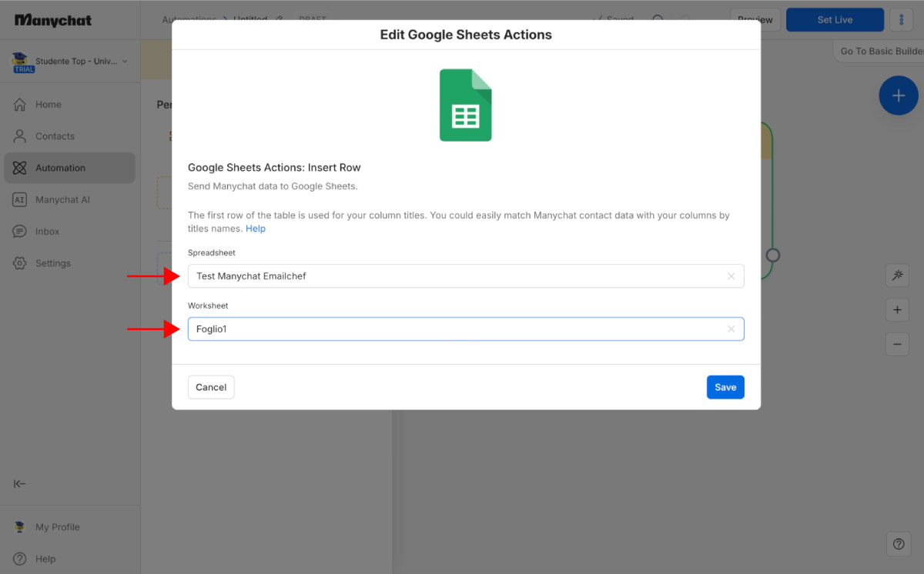The width and height of the screenshot is (924, 574).
Task: Click the Google Sheets Actions: Insert Row heading
Action: click(x=274, y=167)
